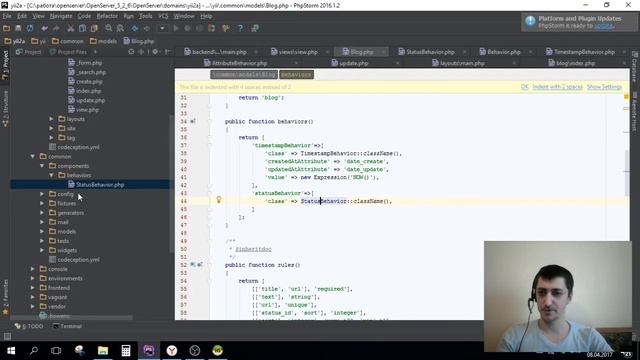Click the Save All toolbar icon
The width and height of the screenshot is (640, 360).
[x=18, y=28]
